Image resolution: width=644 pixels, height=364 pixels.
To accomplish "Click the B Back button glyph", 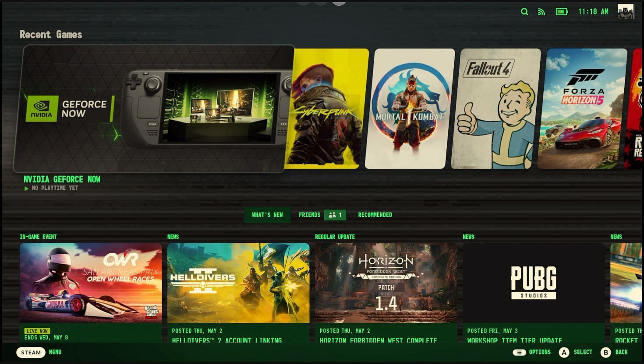I will [x=605, y=352].
